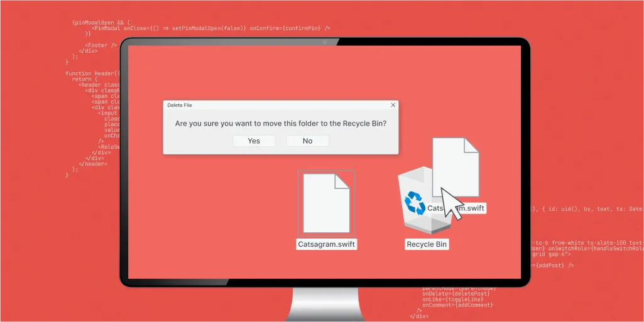
Task: Click the recycle bin confirmation question text
Action: (280, 123)
